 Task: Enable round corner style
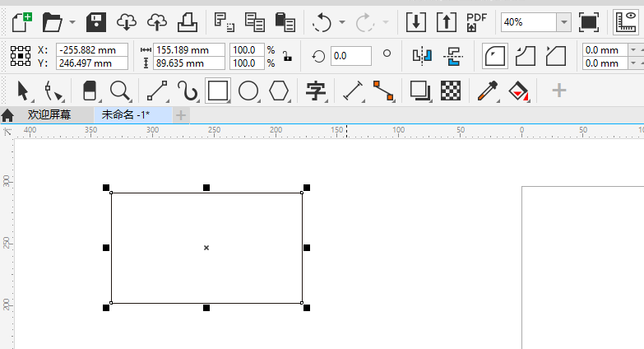click(494, 56)
